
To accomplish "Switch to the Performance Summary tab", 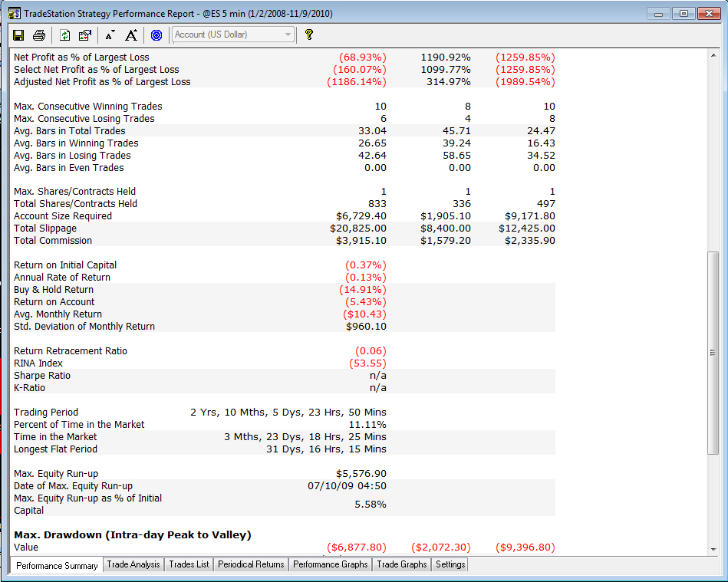I will tap(57, 566).
